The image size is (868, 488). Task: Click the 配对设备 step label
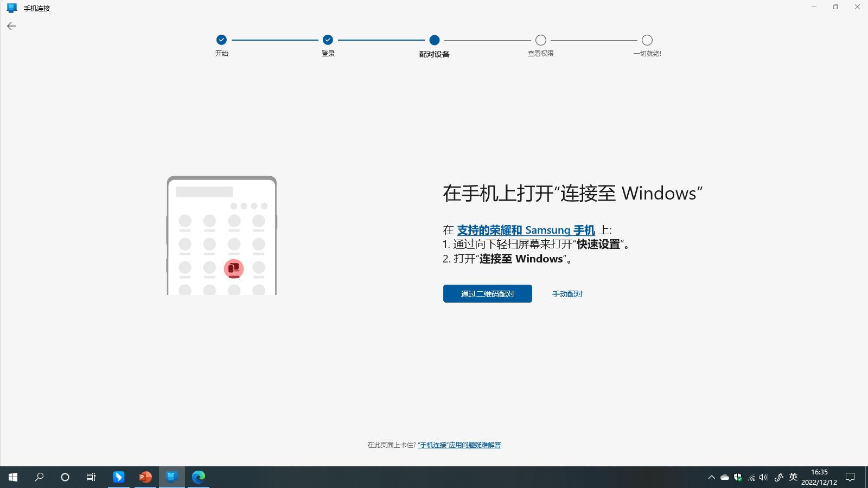click(434, 54)
